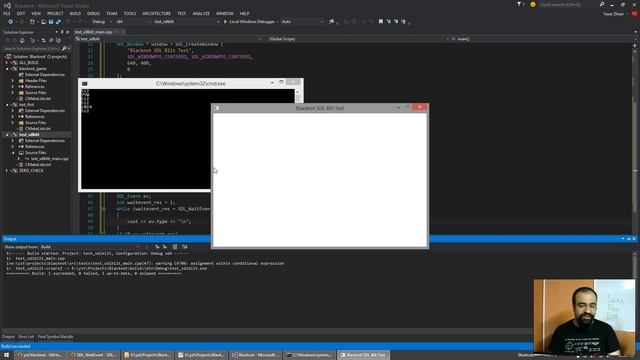Screen dimensions: 640x360
Task: Click the Solution Explorer Home icon
Action: pos(22,40)
